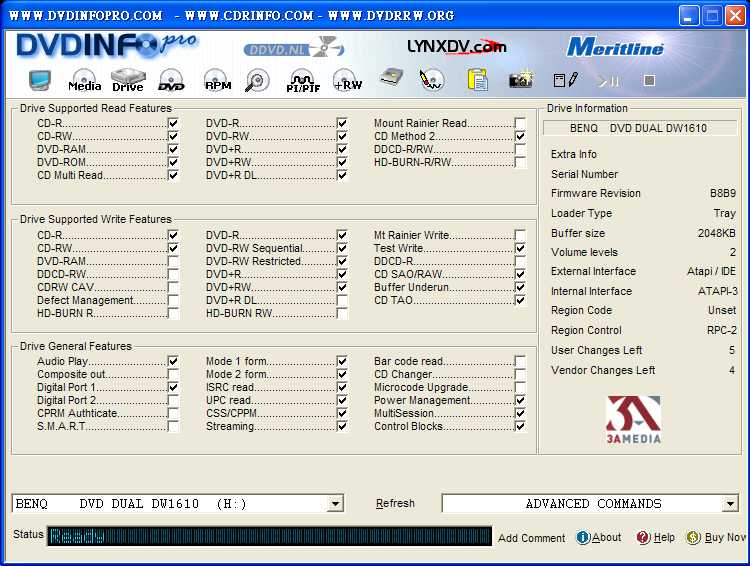Click the Add Comment link

tap(531, 538)
